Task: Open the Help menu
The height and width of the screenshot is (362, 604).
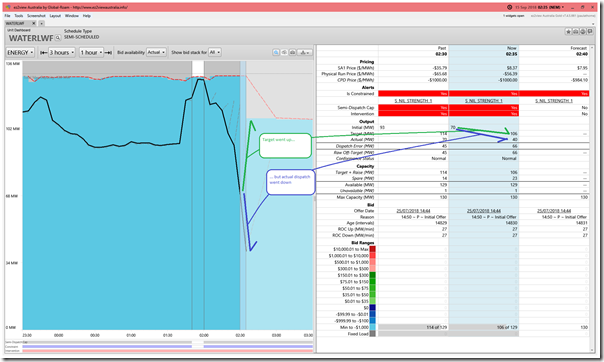Action: coord(87,16)
